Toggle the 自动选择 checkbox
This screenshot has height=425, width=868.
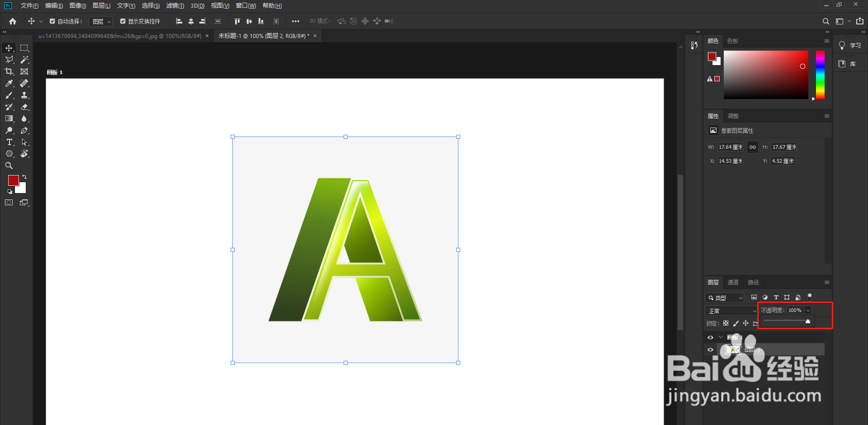(52, 21)
